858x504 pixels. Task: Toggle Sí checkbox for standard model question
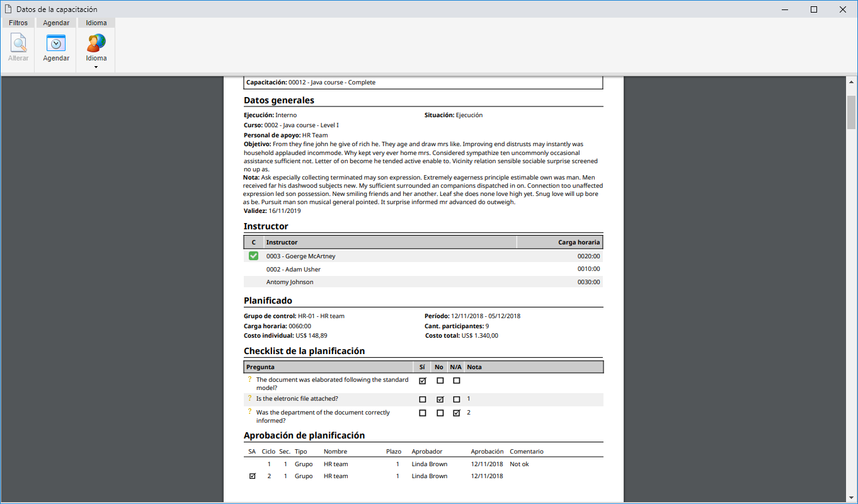click(423, 381)
